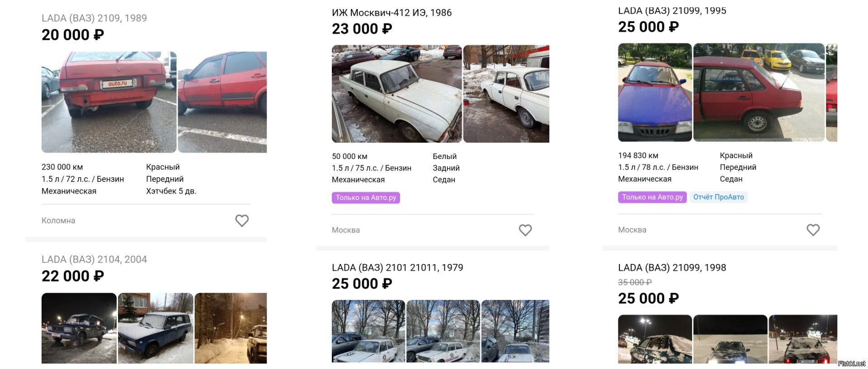
Task: View snow-covered LADA 21099 1998 first photo
Action: coord(655,339)
